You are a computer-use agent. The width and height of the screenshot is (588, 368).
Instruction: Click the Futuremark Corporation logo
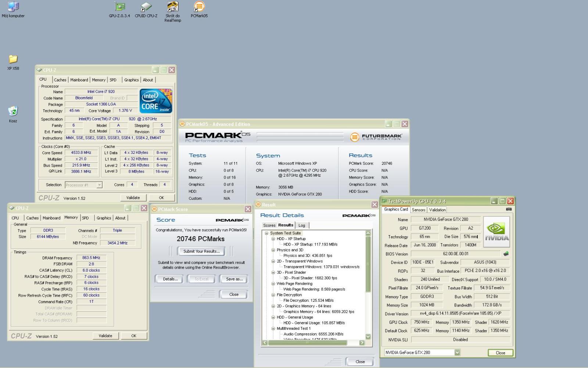coord(376,137)
